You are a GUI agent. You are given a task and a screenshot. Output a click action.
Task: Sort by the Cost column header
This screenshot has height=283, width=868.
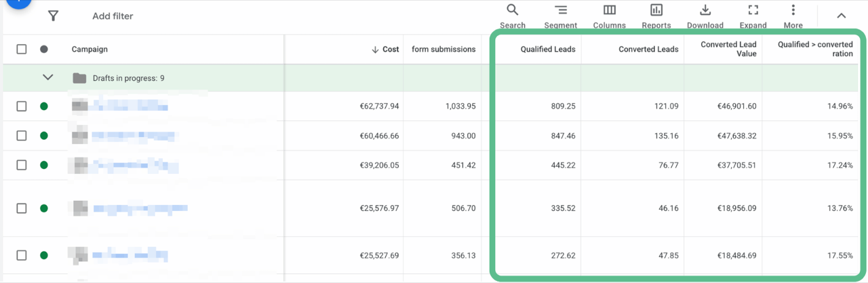pyautogui.click(x=385, y=50)
